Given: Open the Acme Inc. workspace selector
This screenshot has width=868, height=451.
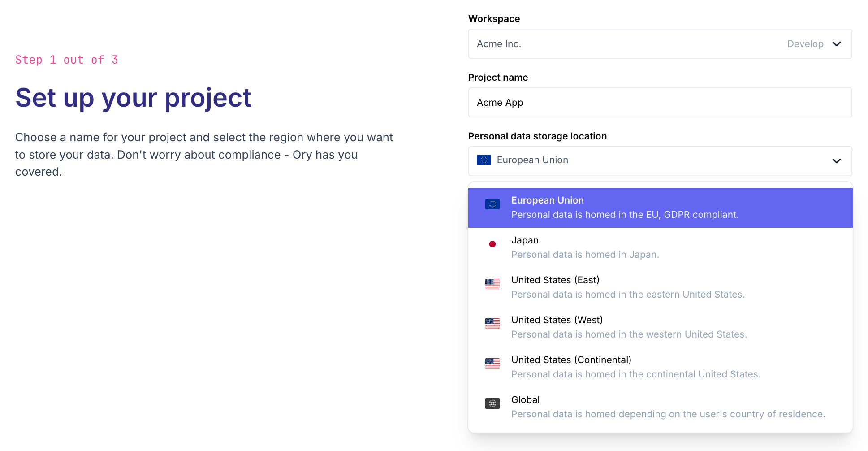Looking at the screenshot, I should (x=627, y=44).
